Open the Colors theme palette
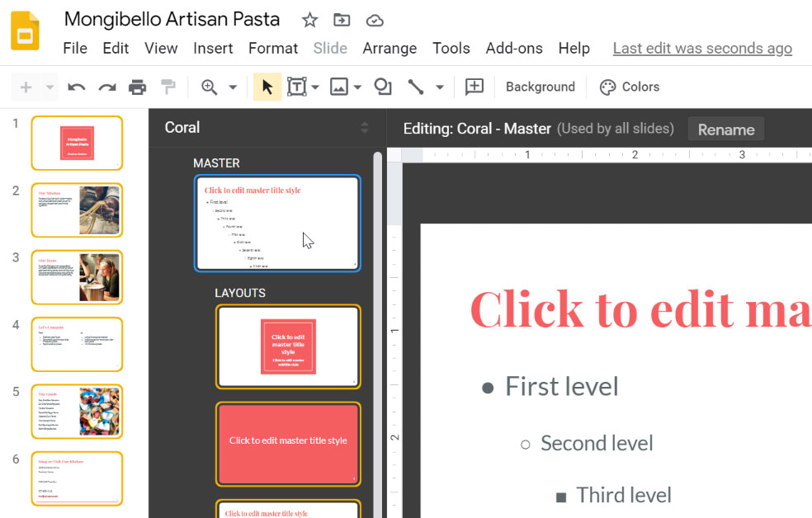The width and height of the screenshot is (812, 518). tap(630, 87)
